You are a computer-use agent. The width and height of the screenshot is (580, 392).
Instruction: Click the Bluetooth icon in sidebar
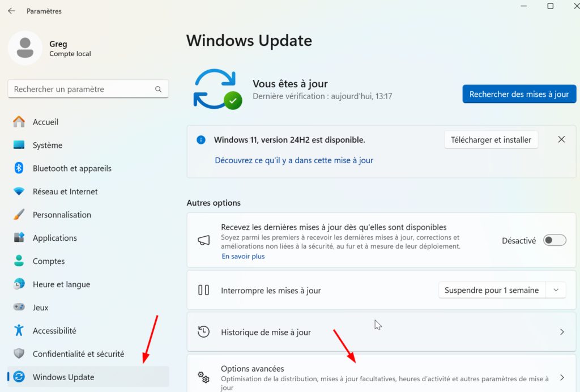(x=19, y=168)
